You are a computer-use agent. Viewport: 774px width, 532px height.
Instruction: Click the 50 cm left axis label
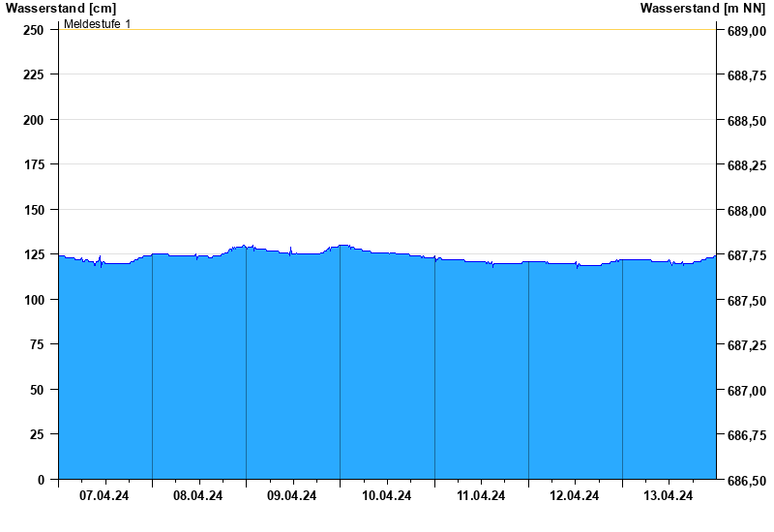38,390
